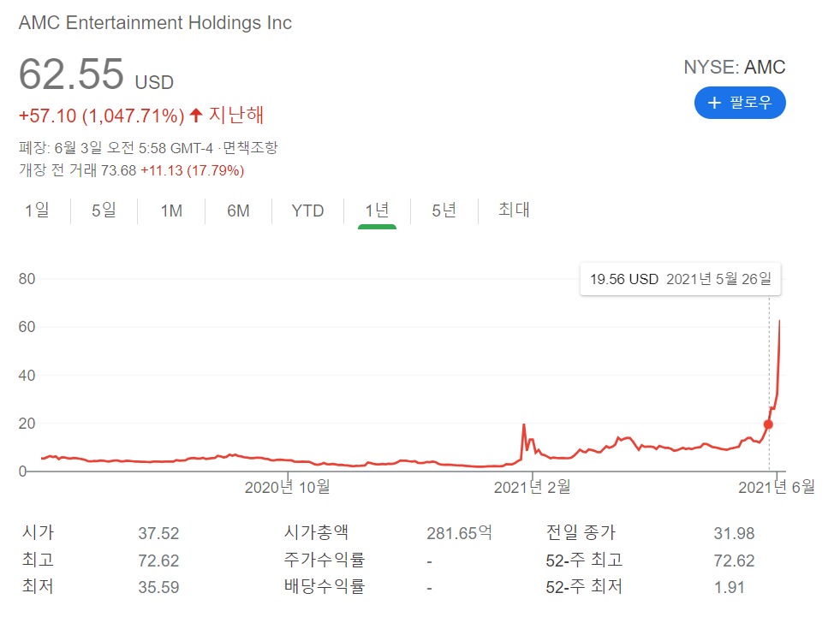Click the 52-주 최저 value 1.91
This screenshot has width=840, height=617.
pyautogui.click(x=729, y=588)
